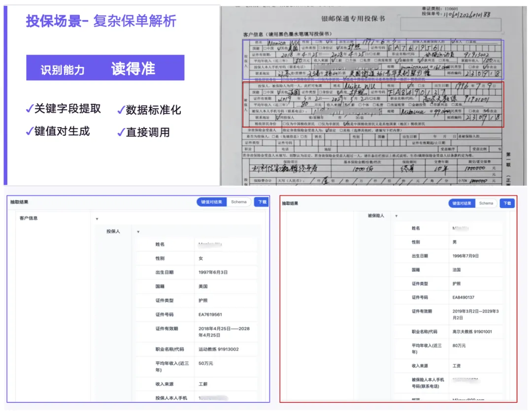The height and width of the screenshot is (413, 532).
Task: Select 键值对结果 tab in left extraction panel
Action: click(x=211, y=202)
